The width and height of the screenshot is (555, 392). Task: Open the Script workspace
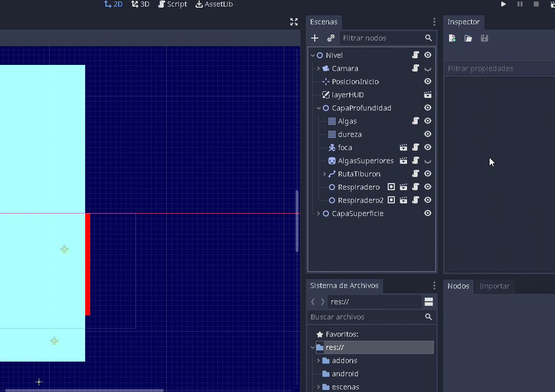tap(172, 4)
